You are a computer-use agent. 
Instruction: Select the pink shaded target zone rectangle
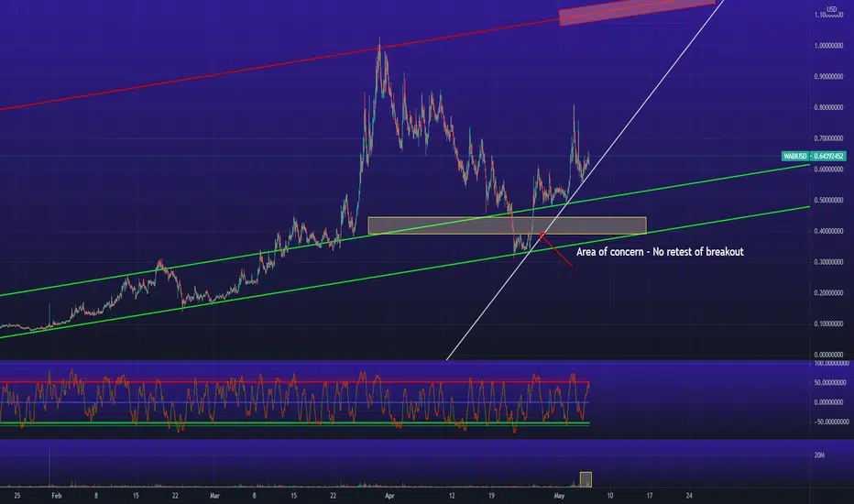(x=637, y=11)
